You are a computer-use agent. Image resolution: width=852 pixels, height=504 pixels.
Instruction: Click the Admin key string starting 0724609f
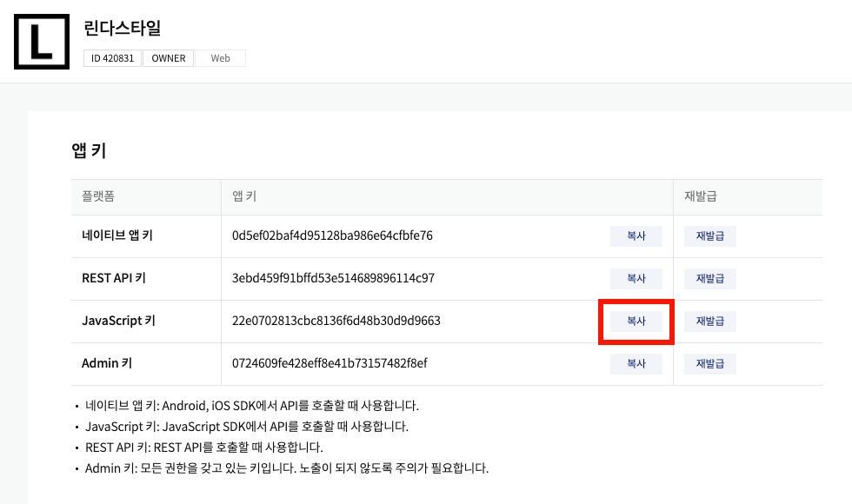click(329, 363)
